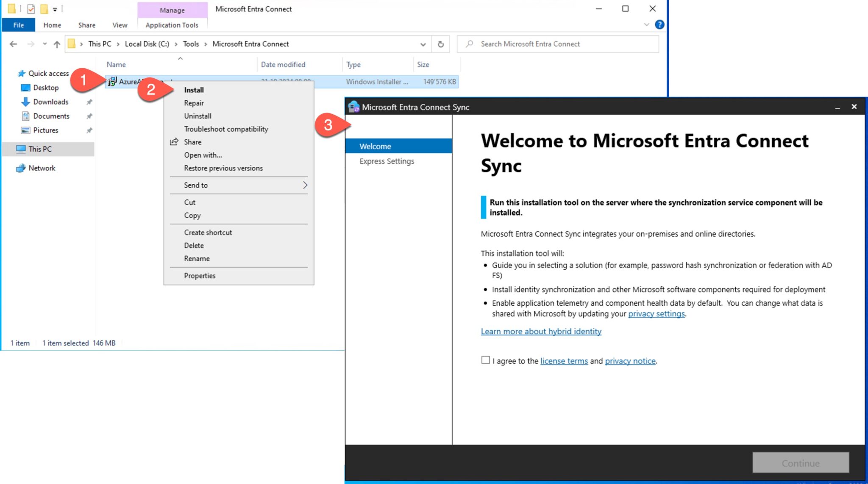The width and height of the screenshot is (868, 484).
Task: Open the address bar dropdown chevron
Action: pyautogui.click(x=423, y=44)
